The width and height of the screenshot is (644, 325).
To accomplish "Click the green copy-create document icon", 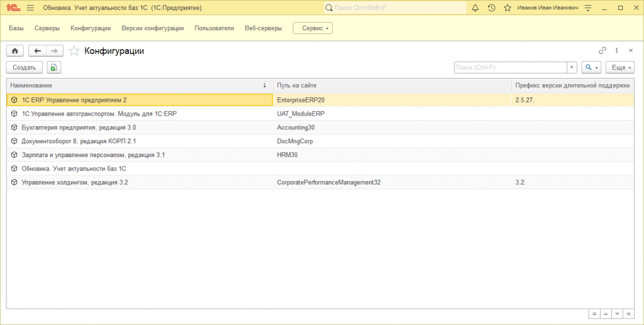I will click(x=54, y=67).
